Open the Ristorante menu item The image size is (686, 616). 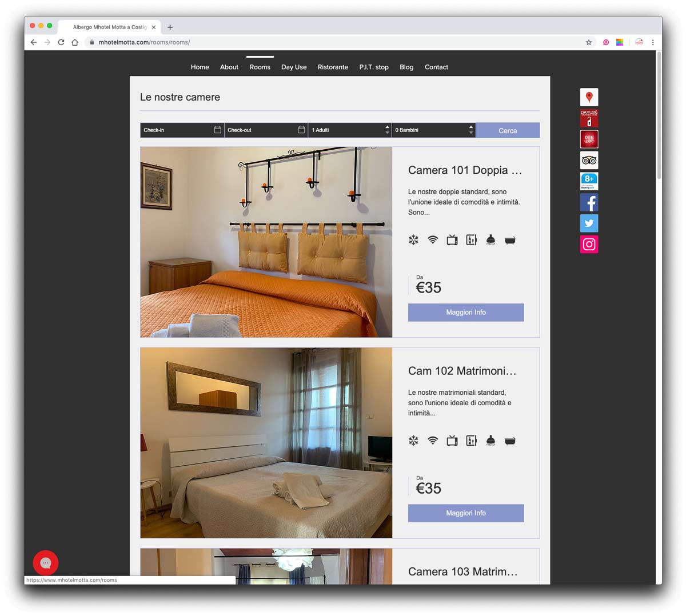(x=333, y=67)
